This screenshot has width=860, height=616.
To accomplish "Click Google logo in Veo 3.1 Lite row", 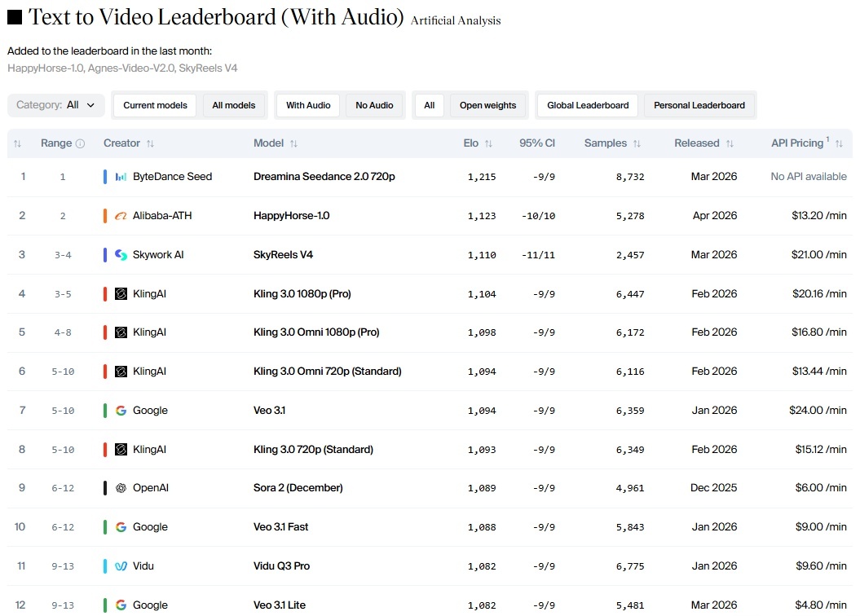I will tap(121, 605).
